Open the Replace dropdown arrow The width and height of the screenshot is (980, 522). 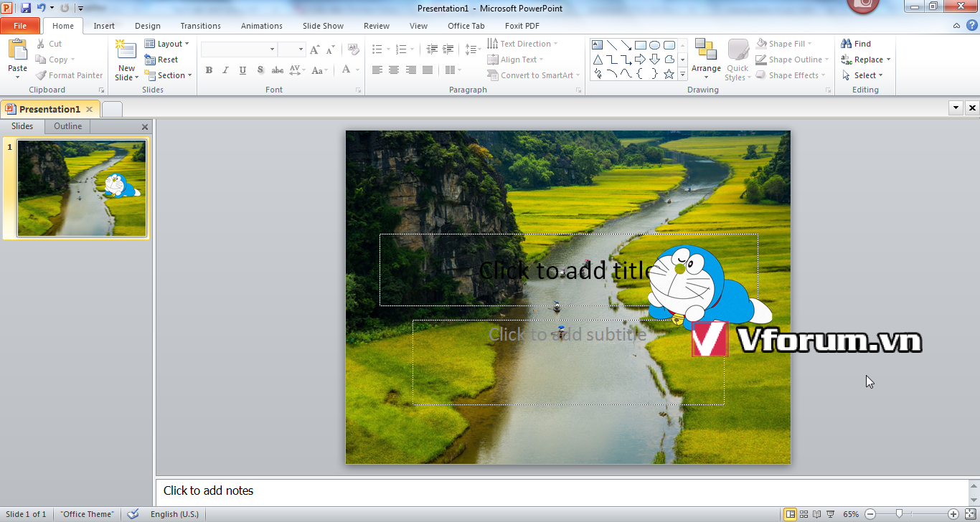coord(888,60)
